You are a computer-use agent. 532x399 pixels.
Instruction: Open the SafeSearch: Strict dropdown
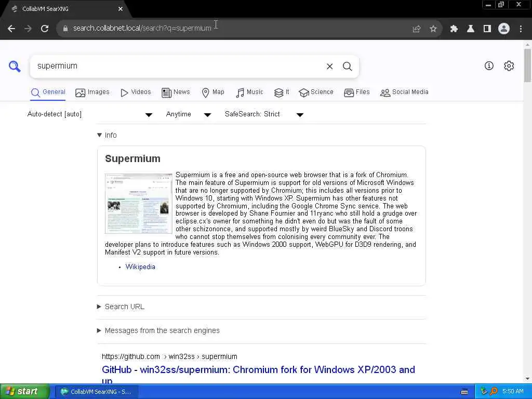pyautogui.click(x=264, y=114)
